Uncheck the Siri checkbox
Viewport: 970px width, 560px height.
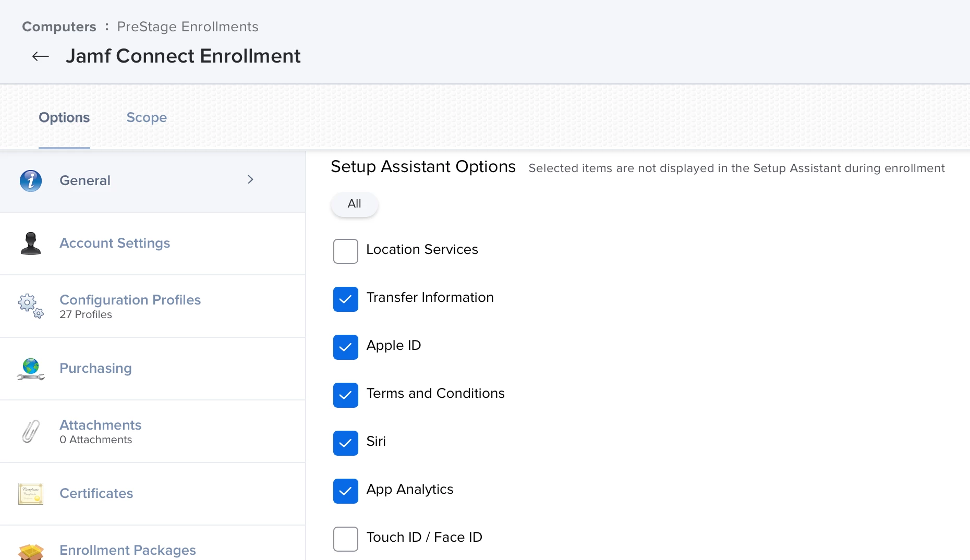[346, 443]
